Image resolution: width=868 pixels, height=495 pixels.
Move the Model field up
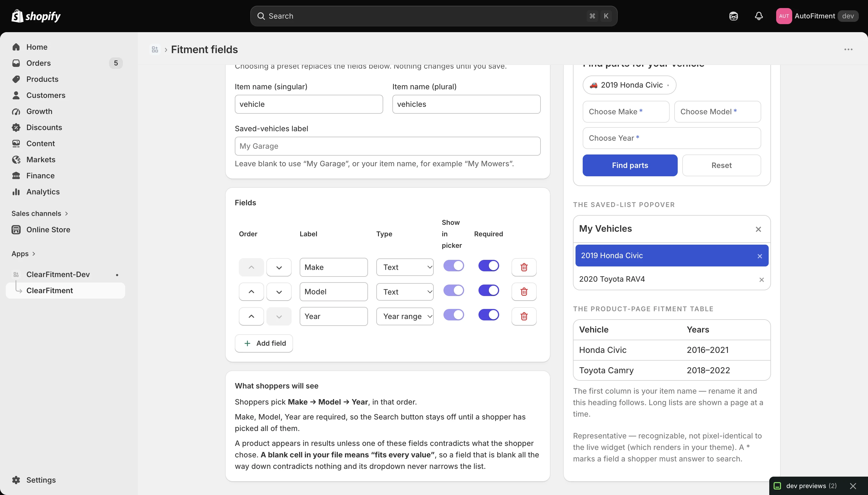[251, 292]
